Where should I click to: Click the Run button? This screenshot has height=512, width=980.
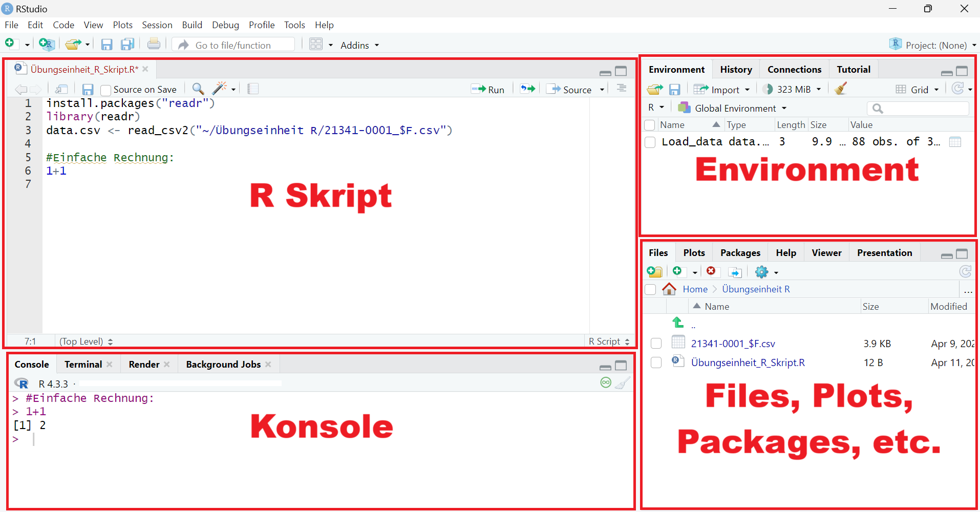(488, 90)
